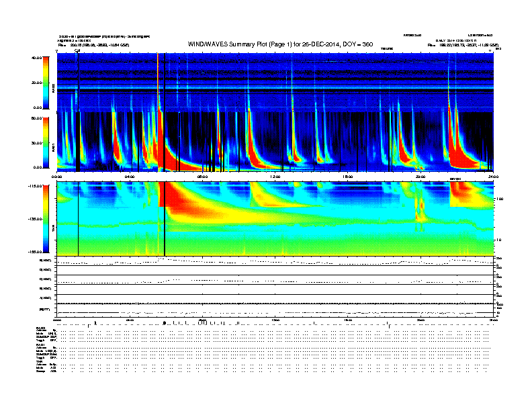The height and width of the screenshot is (411, 532).
Task: Click the red burst near 10:30 in RAD1 panel
Action: 254,146
